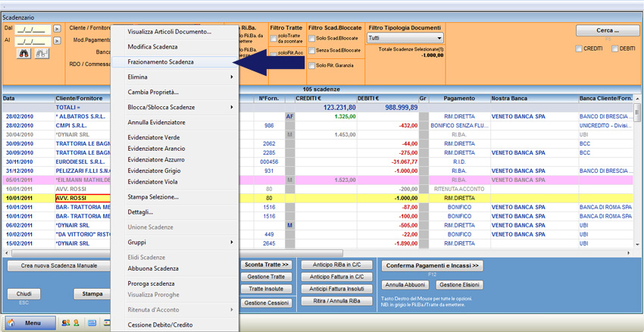
Task: Apply Evidenziatore Verde highlight color
Action: (154, 137)
